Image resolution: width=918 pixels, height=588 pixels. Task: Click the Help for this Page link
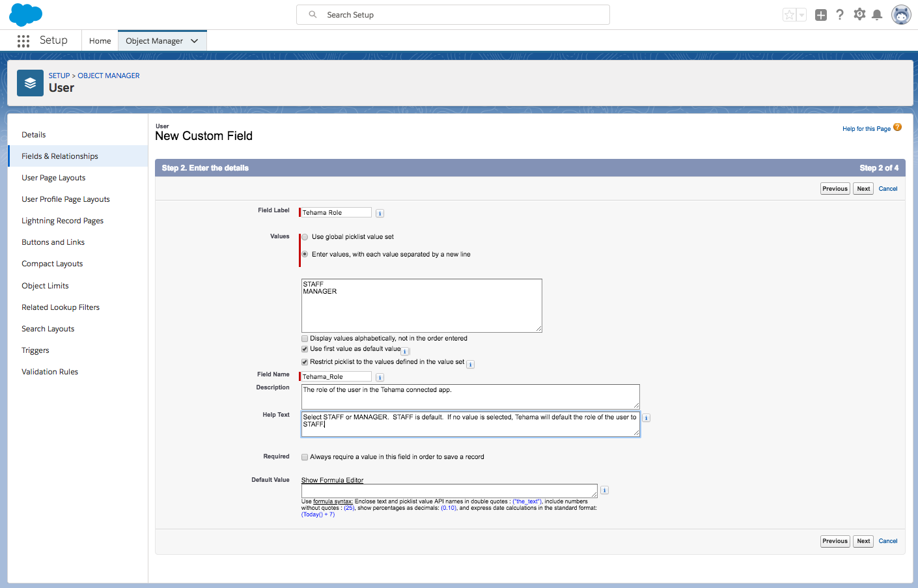[x=867, y=129]
